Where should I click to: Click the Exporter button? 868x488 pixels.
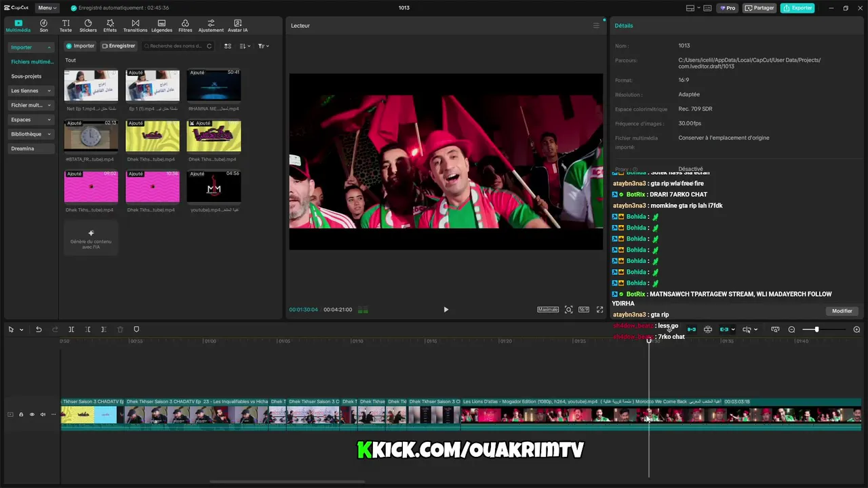797,8
